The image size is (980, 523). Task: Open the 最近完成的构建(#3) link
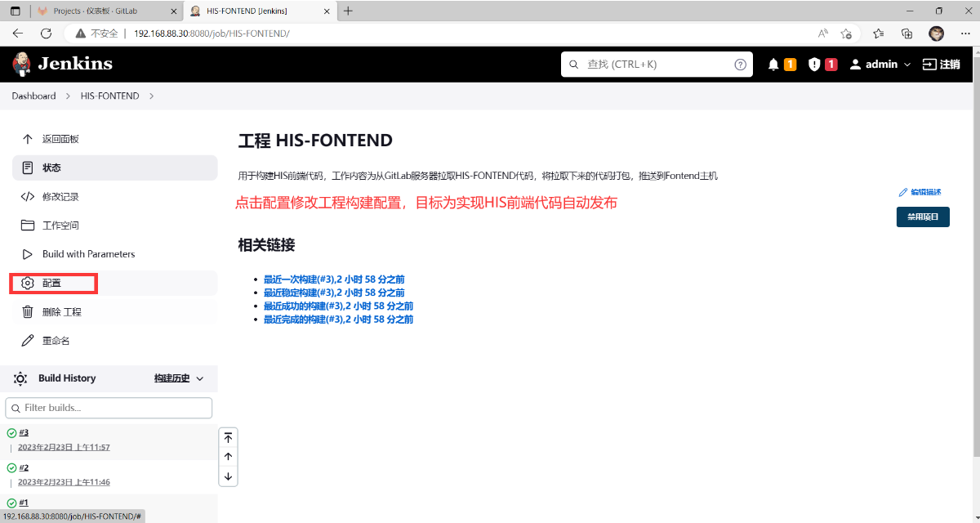[x=338, y=320]
